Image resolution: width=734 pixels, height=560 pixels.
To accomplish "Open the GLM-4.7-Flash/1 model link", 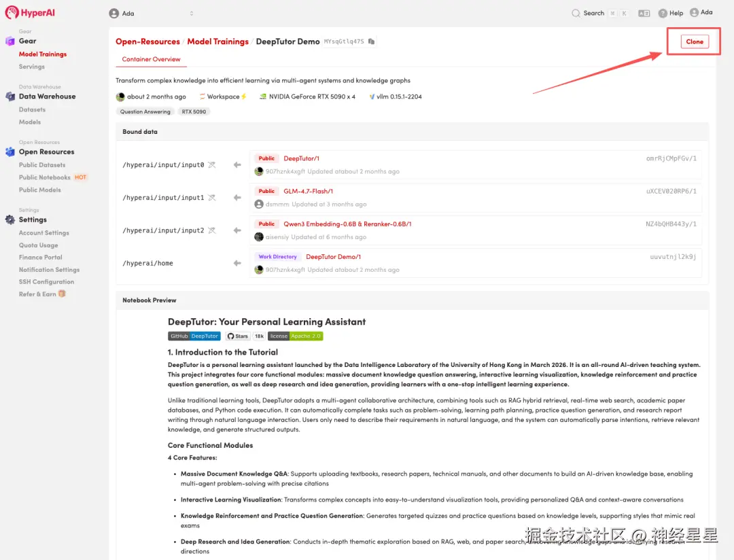I will pos(309,191).
